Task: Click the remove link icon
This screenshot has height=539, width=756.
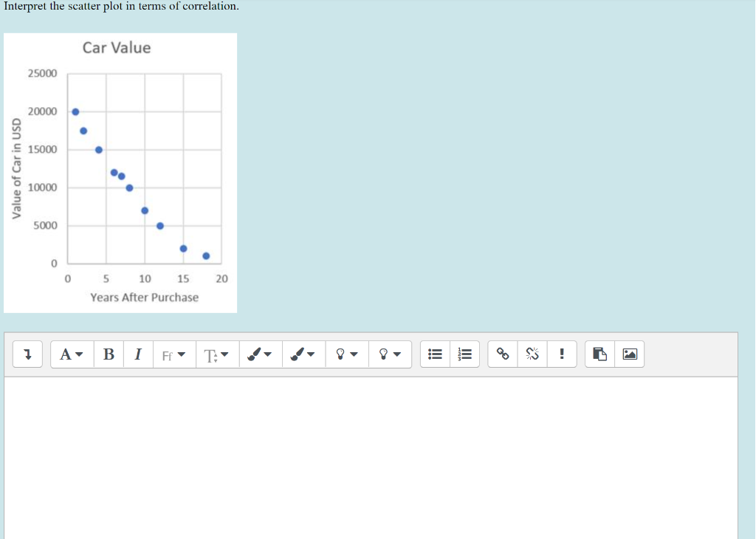Action: (x=532, y=354)
